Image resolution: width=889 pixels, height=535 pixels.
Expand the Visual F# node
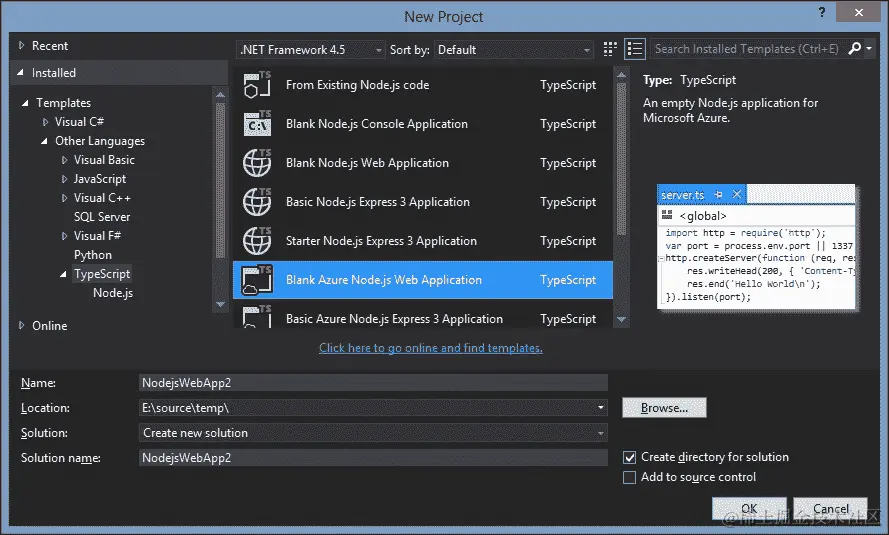pos(64,236)
